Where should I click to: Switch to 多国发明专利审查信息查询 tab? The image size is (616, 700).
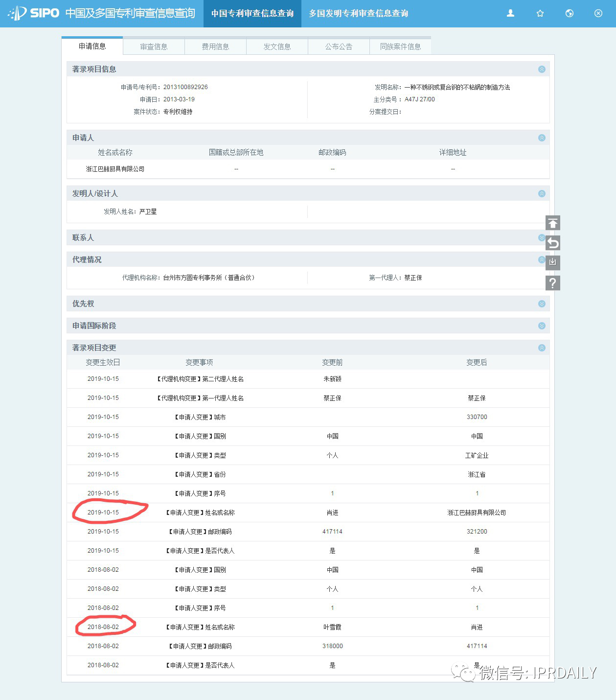(359, 13)
